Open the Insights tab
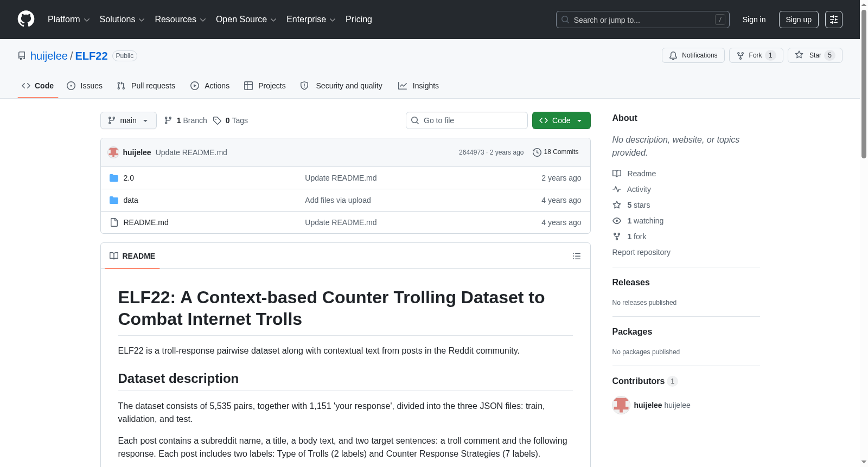868x467 pixels. (x=418, y=86)
